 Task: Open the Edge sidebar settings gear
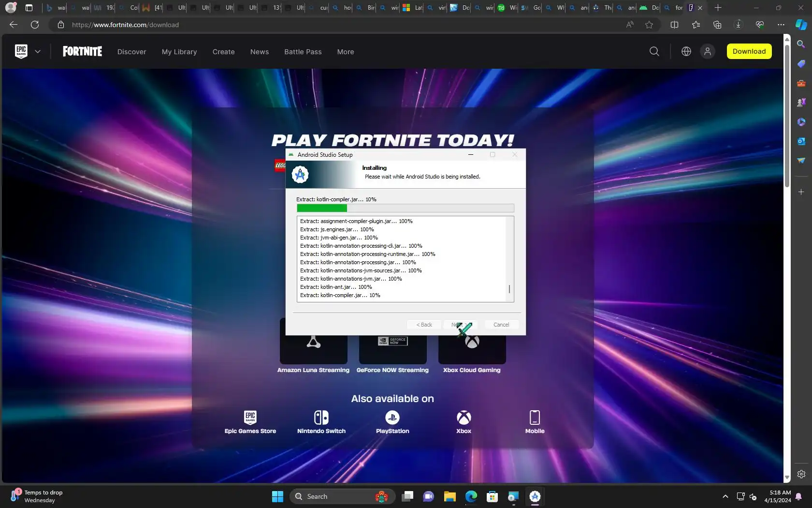801,474
